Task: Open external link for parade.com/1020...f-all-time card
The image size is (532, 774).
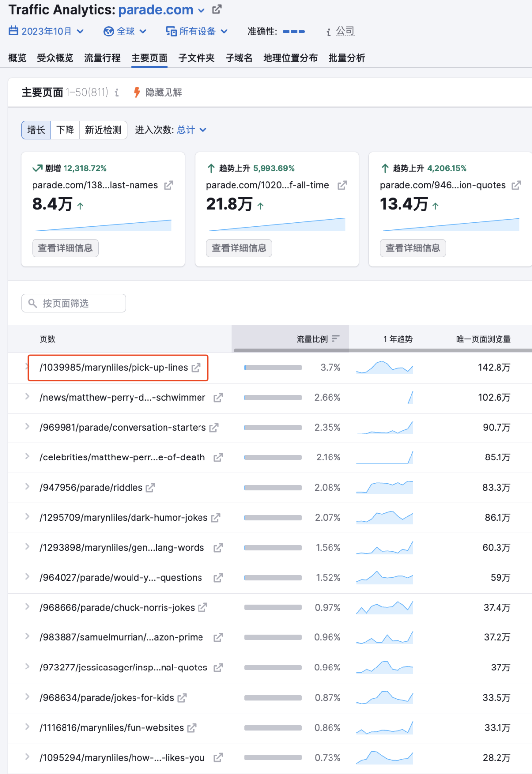Action: point(342,185)
